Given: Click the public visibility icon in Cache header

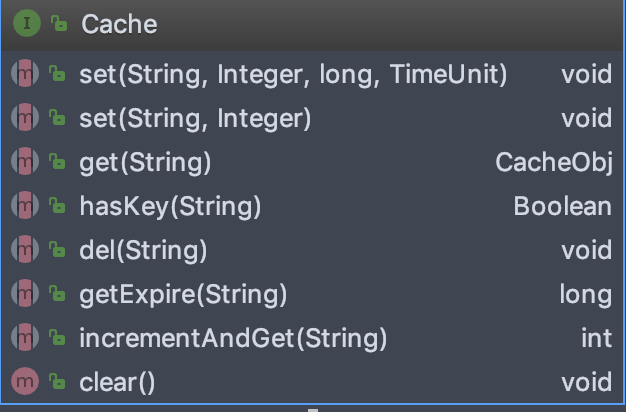Looking at the screenshot, I should point(59,24).
